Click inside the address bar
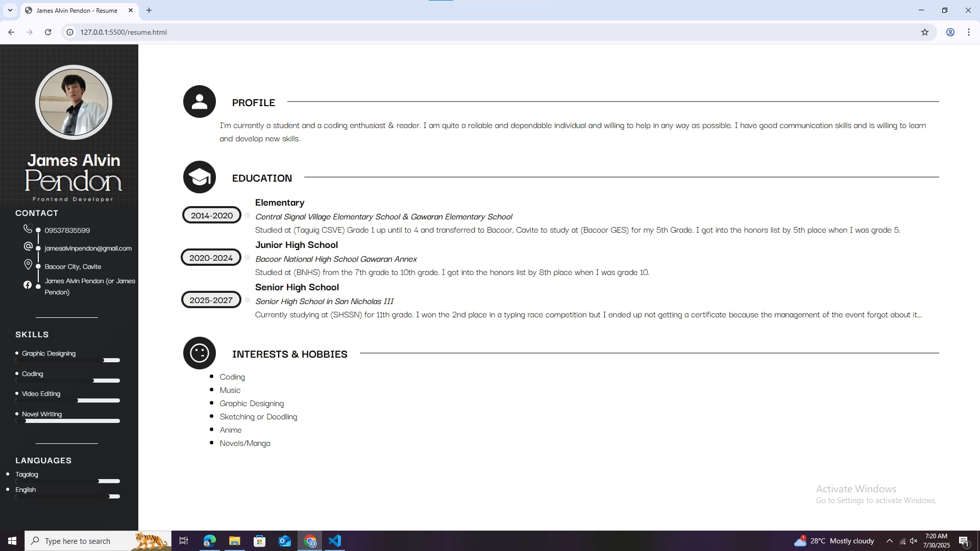Viewport: 980px width, 551px height. point(204,32)
